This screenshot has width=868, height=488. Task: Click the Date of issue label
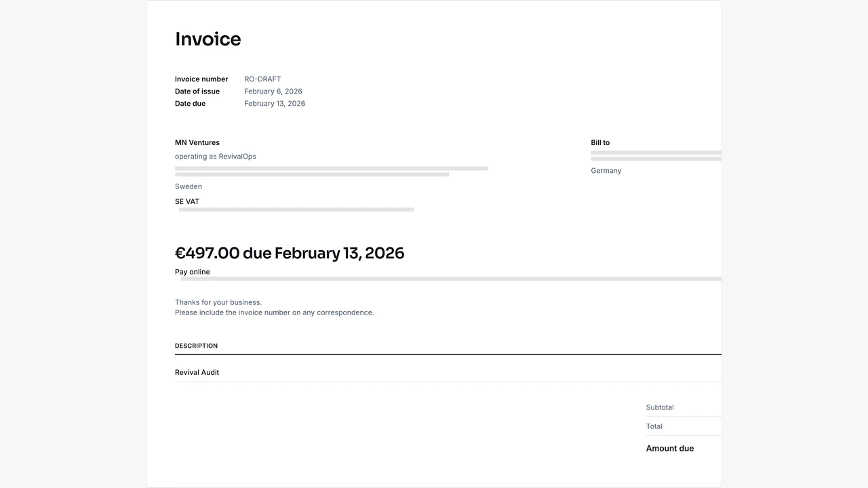pyautogui.click(x=197, y=91)
